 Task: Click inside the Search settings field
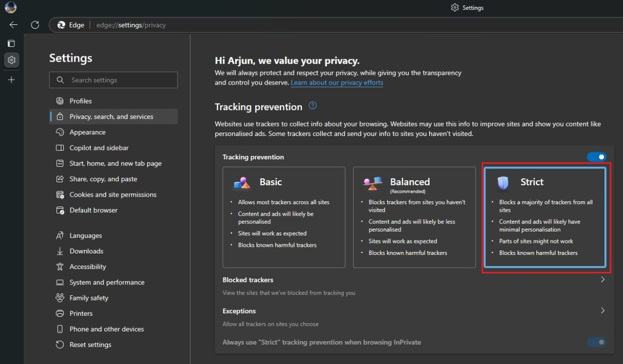(x=114, y=80)
